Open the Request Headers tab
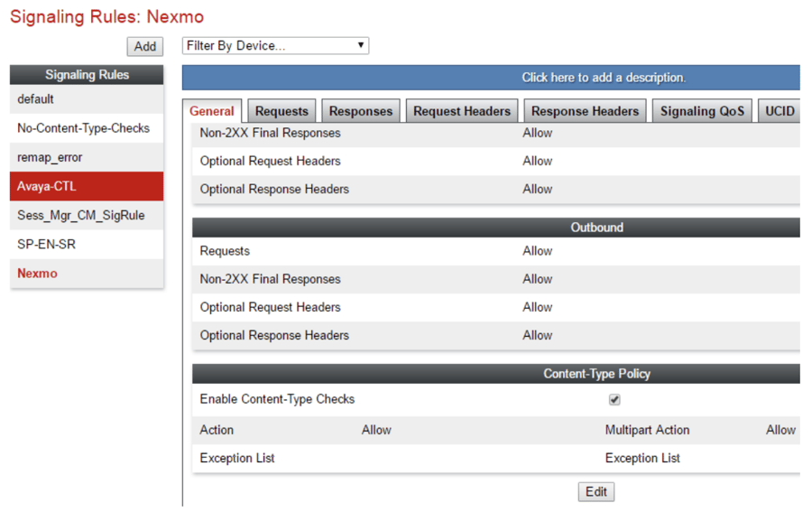The image size is (812, 512). pyautogui.click(x=462, y=111)
